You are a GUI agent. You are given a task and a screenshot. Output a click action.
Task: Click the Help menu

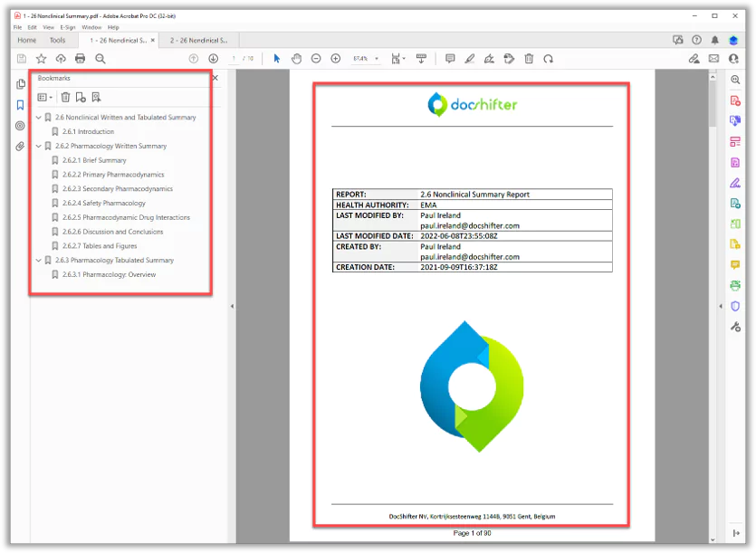tap(113, 27)
